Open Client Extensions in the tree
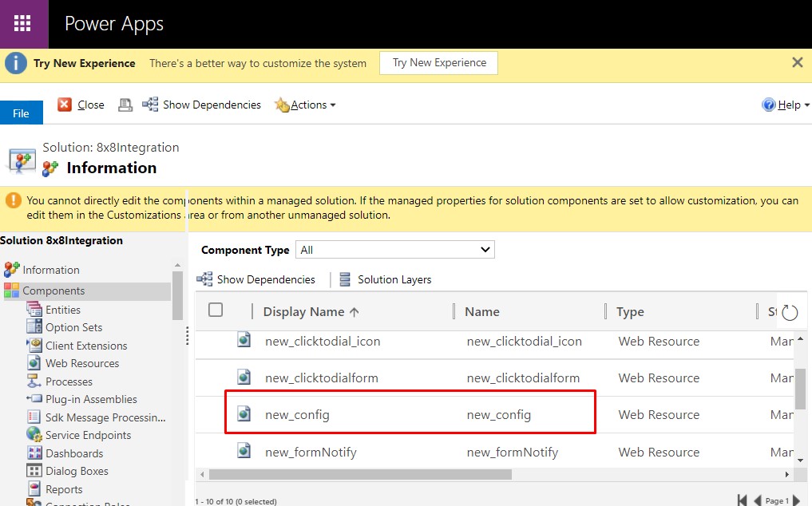Viewport: 812px width, 506px height. coord(86,346)
